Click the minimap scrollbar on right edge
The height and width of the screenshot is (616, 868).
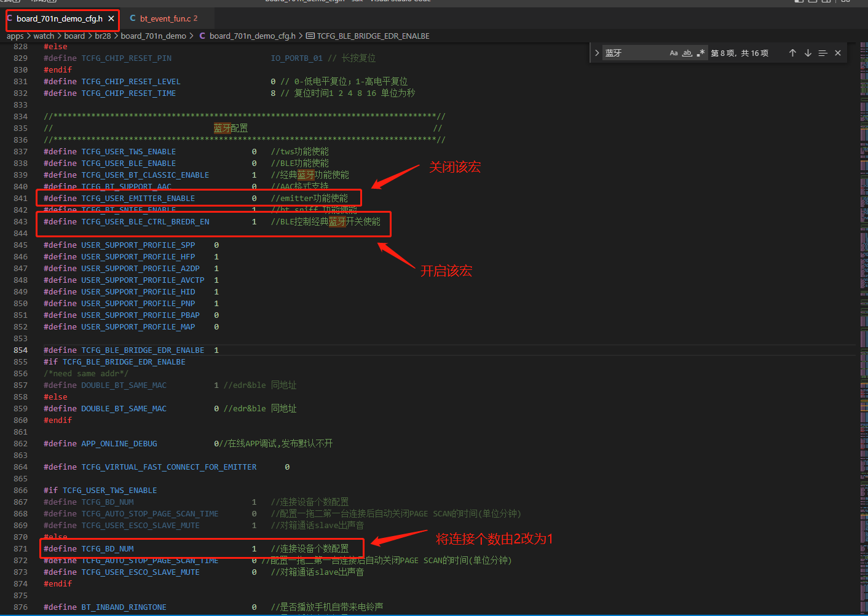[863, 307]
